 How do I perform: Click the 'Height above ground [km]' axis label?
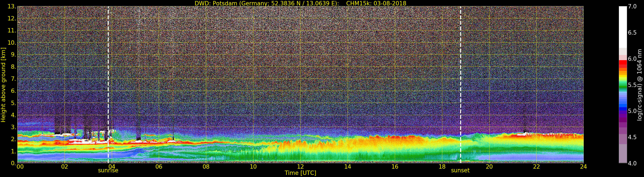tap(3, 85)
